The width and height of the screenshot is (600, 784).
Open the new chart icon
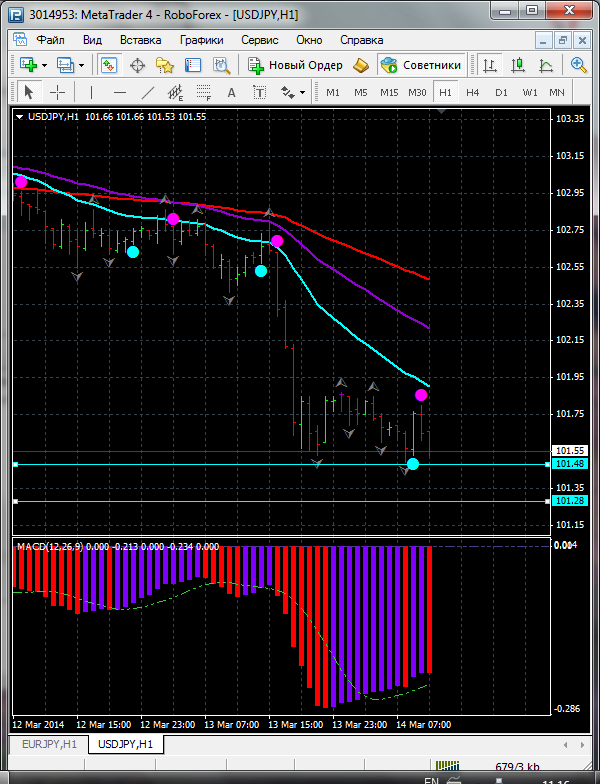[28, 65]
